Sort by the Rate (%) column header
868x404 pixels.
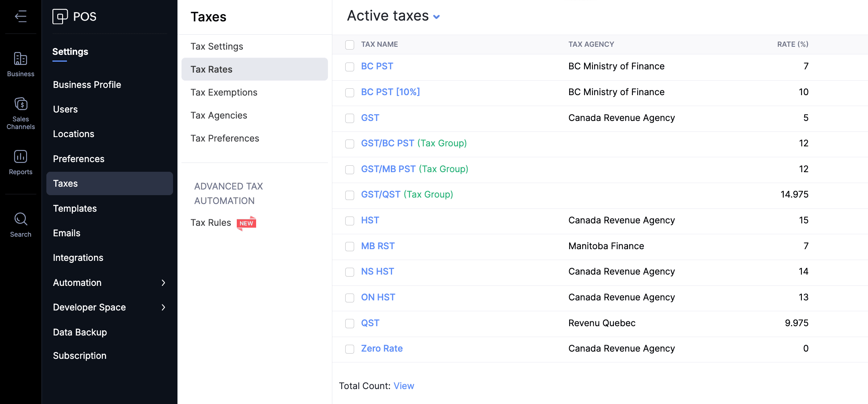[792, 44]
